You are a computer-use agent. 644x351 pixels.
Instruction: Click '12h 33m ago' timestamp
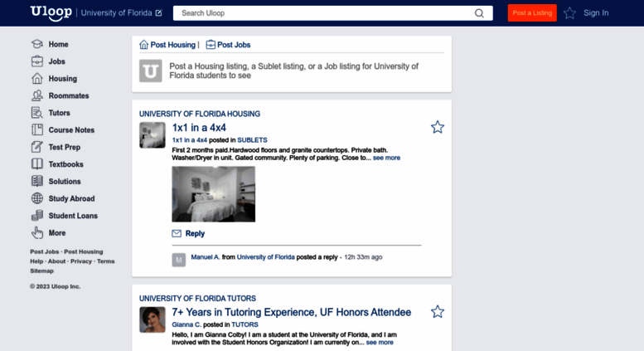click(x=363, y=257)
